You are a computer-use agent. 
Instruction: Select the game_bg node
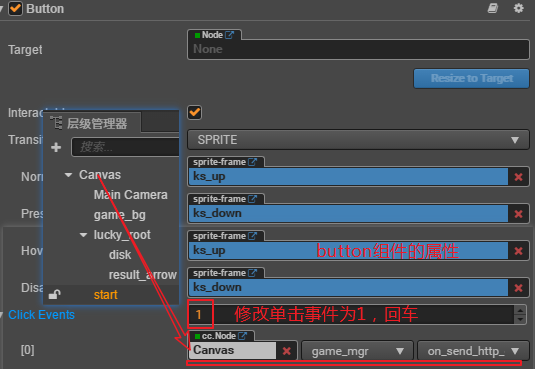click(x=120, y=215)
